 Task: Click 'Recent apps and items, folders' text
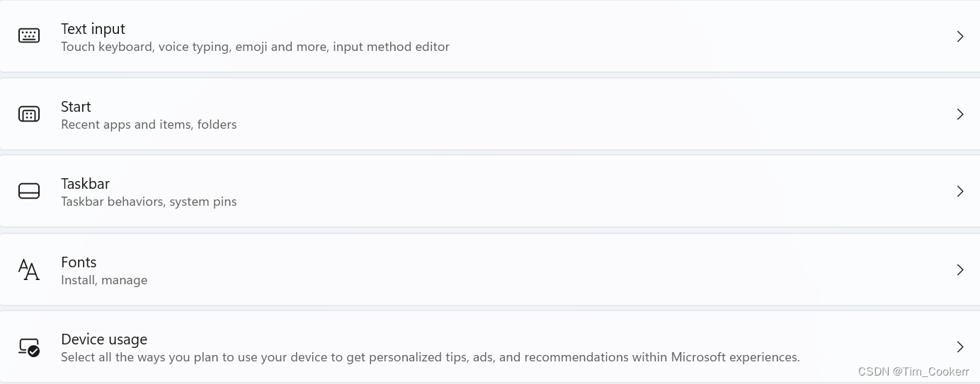tap(149, 124)
